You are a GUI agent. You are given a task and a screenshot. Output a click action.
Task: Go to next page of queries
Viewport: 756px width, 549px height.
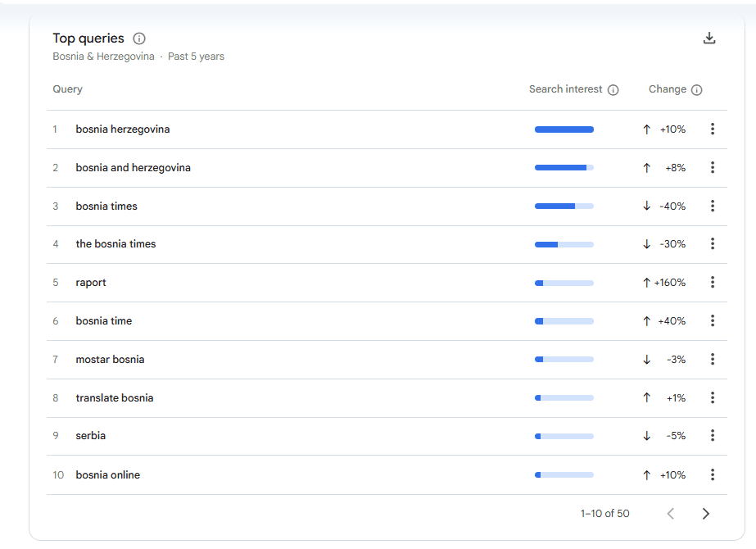click(706, 514)
